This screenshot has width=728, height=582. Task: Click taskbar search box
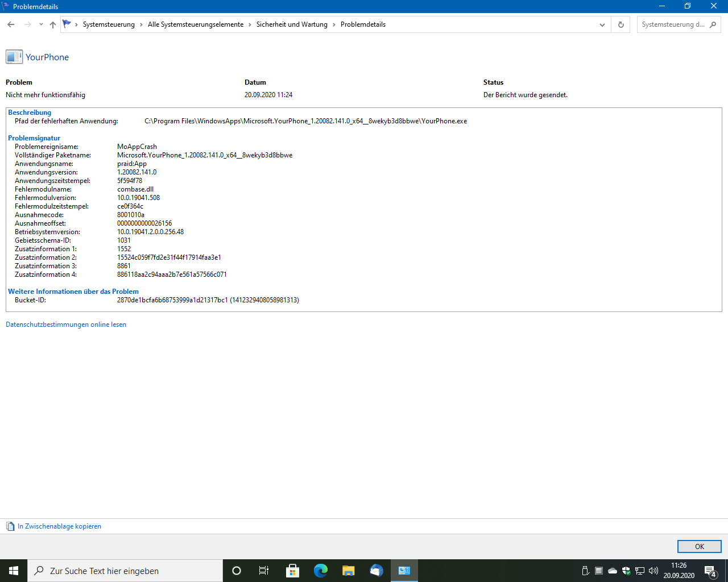(x=125, y=571)
